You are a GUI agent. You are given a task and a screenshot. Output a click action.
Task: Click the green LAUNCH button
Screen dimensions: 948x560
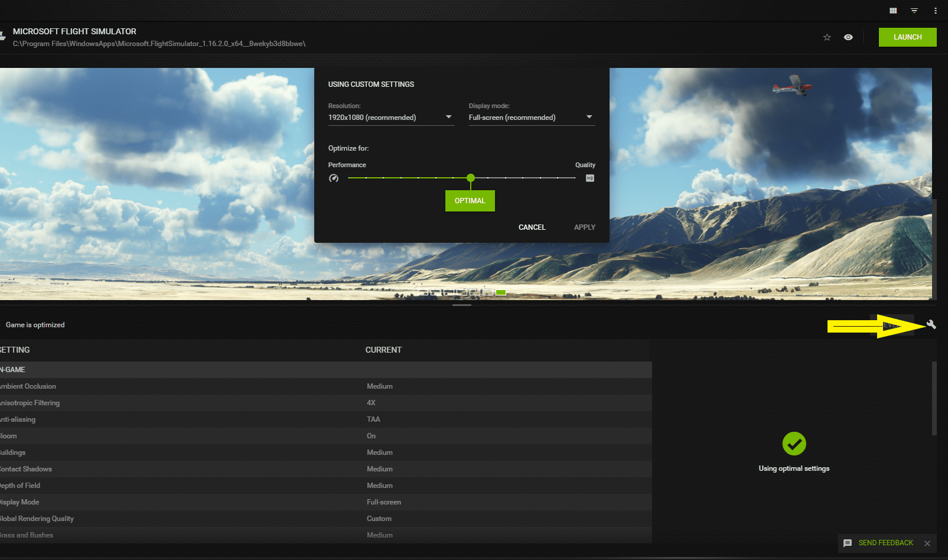coord(907,37)
